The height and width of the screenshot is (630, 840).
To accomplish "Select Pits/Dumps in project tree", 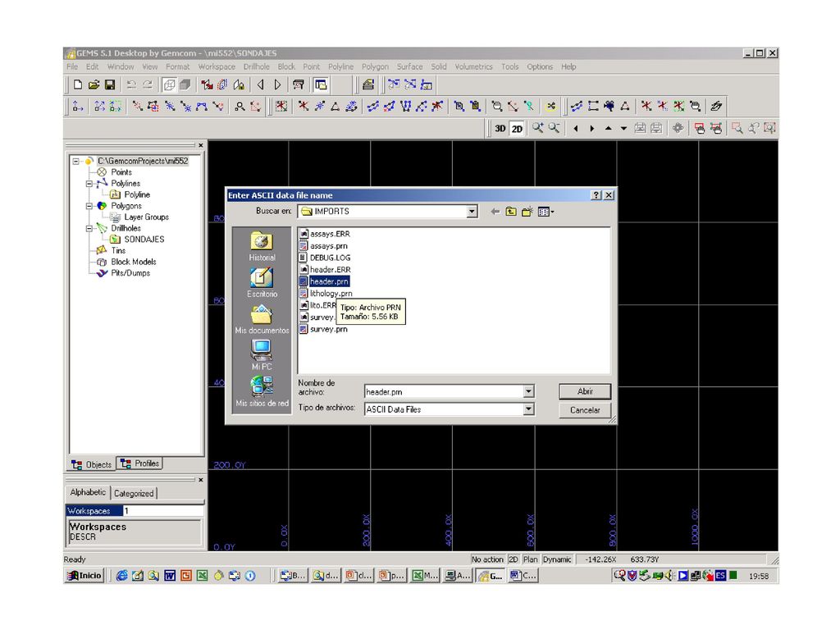I will [130, 273].
